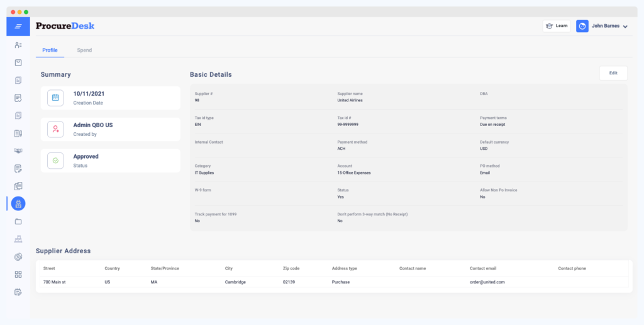644x325 pixels.
Task: Open the document with pen contract icon
Action: [18, 133]
